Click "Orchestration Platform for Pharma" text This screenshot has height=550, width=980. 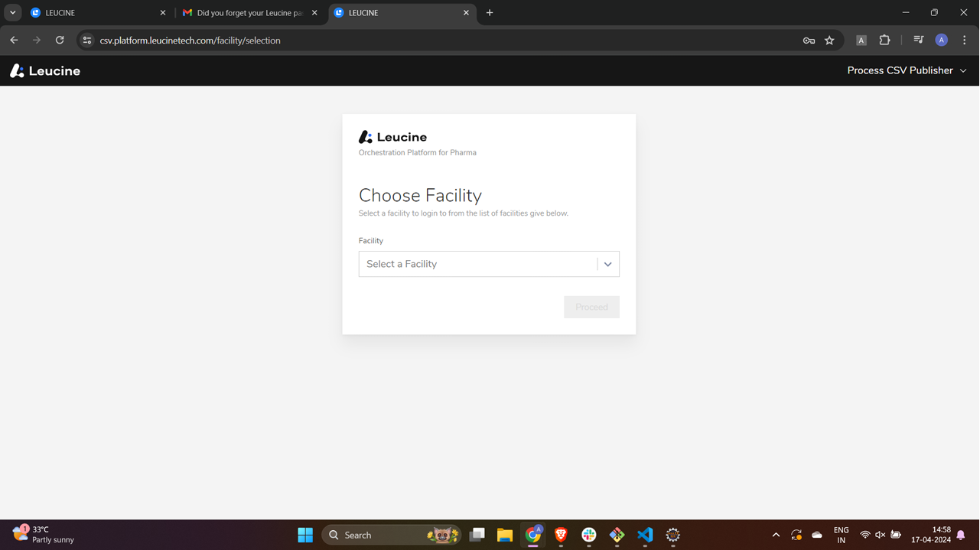click(x=418, y=152)
